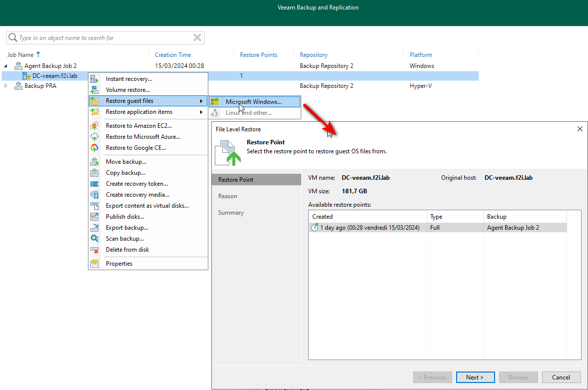Choose Delete from disk in context menu
This screenshot has height=390, width=588.
148,250
